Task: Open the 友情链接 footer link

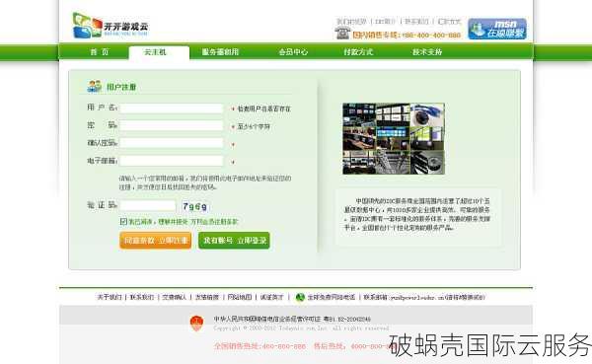Action: click(x=207, y=298)
